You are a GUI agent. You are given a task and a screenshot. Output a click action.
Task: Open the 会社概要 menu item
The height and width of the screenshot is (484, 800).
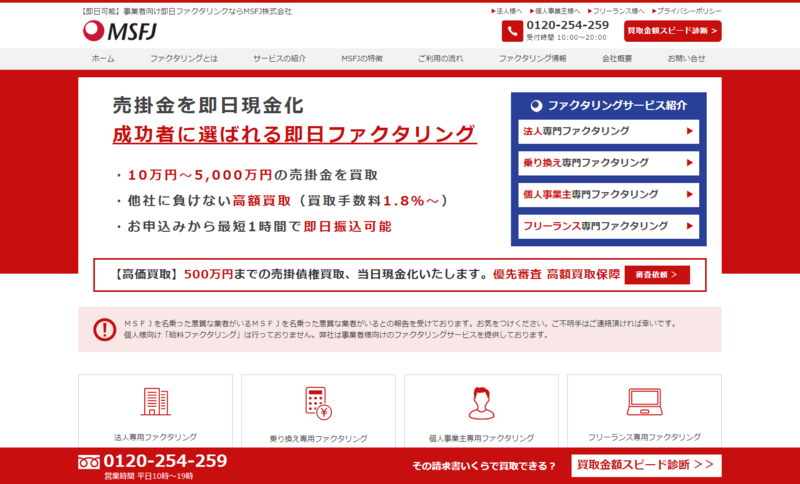[x=617, y=59]
